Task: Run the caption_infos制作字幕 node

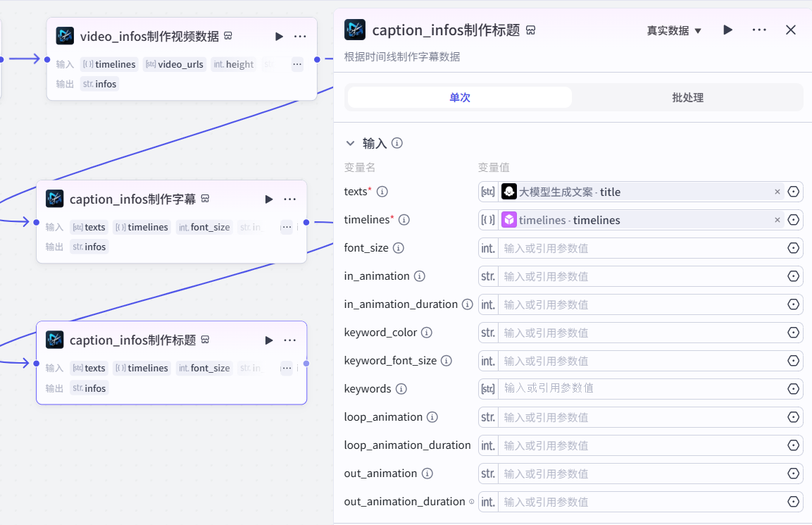Action: [268, 199]
